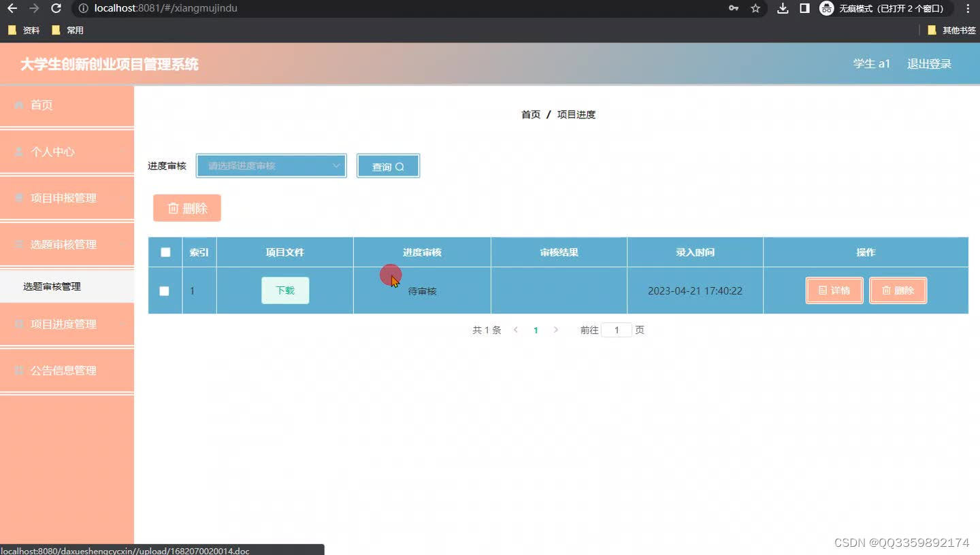Collapse 选题审核管理 sidebar menu
The image size is (980, 555).
(x=67, y=244)
